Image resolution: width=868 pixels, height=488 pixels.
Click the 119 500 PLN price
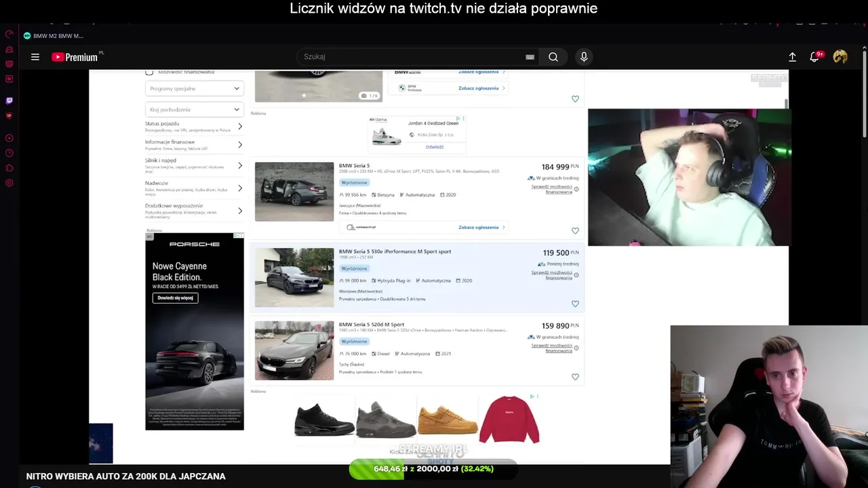click(x=560, y=253)
